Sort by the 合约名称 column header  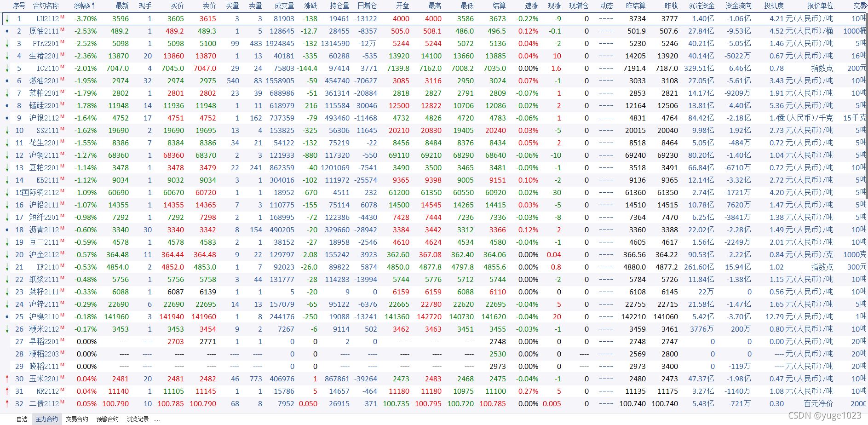point(46,6)
